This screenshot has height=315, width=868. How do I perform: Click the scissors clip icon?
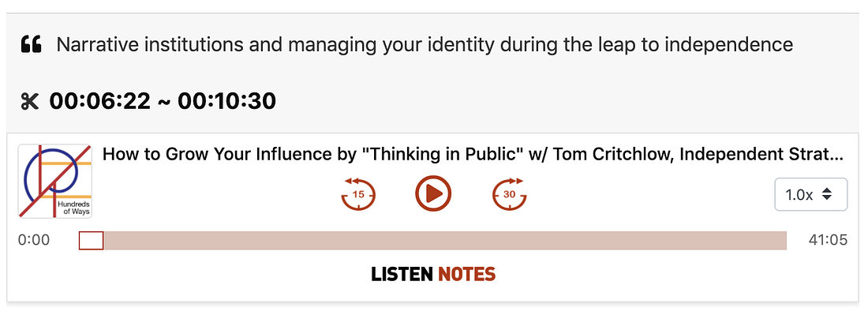(30, 101)
